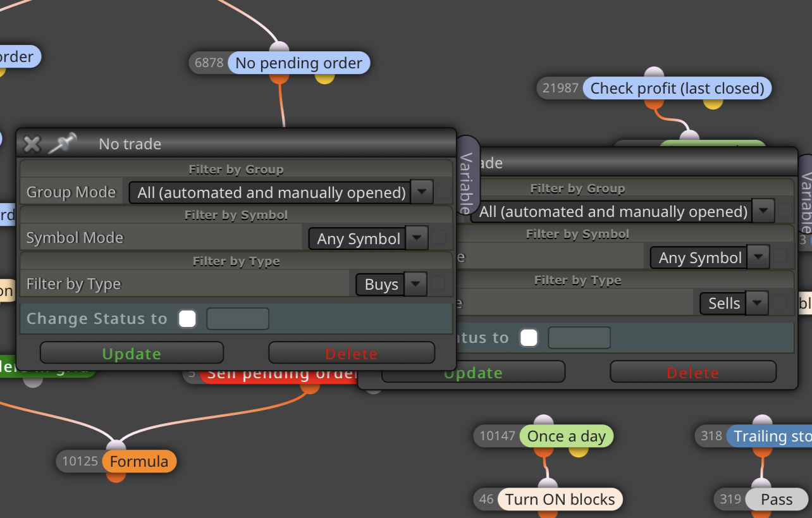
Task: Select the Once a day block
Action: point(567,436)
